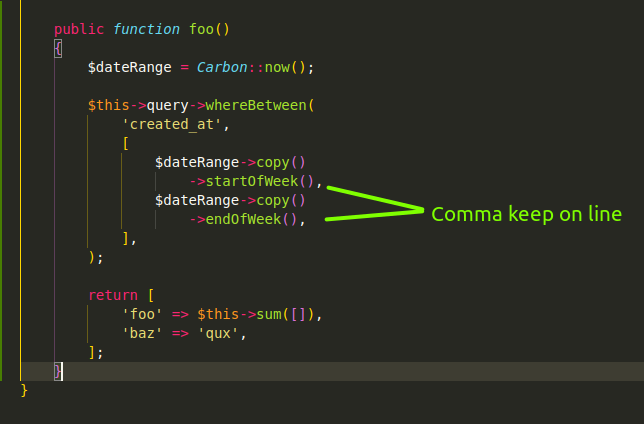The image size is (644, 424).
Task: Click the closing brace on the highlighted line
Action: (59, 371)
